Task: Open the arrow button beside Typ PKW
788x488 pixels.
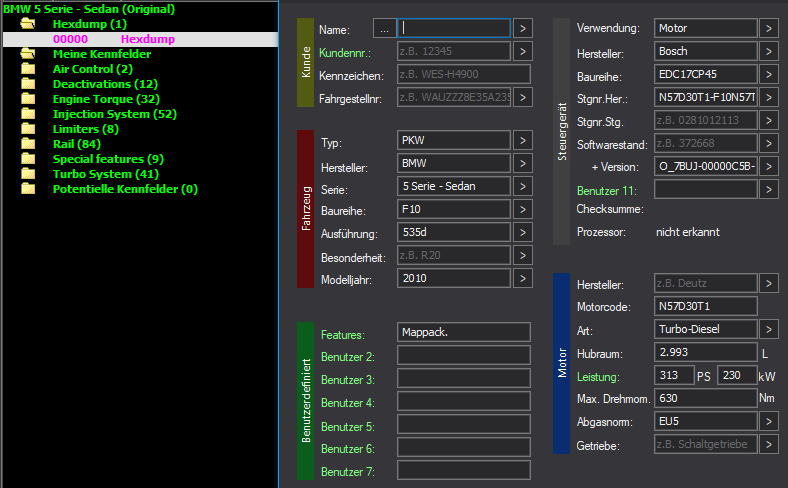Action: pos(523,140)
